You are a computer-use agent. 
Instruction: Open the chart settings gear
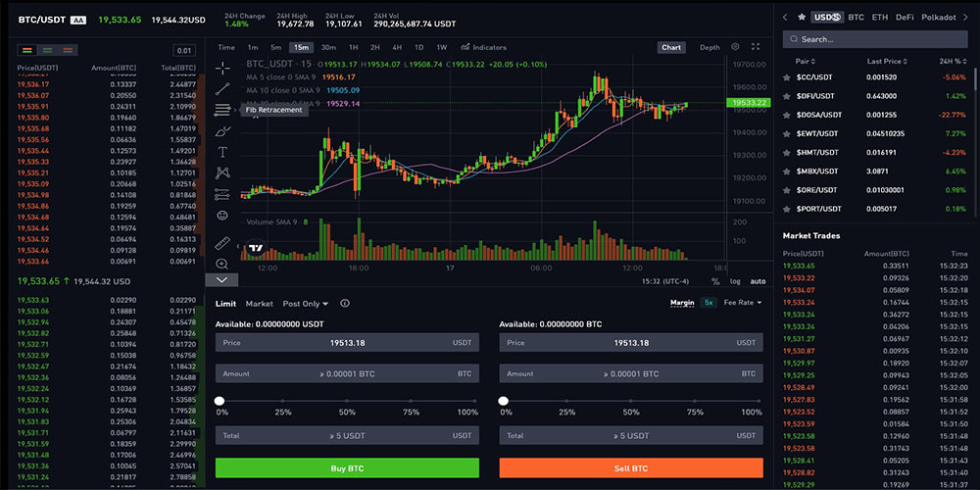(x=735, y=47)
